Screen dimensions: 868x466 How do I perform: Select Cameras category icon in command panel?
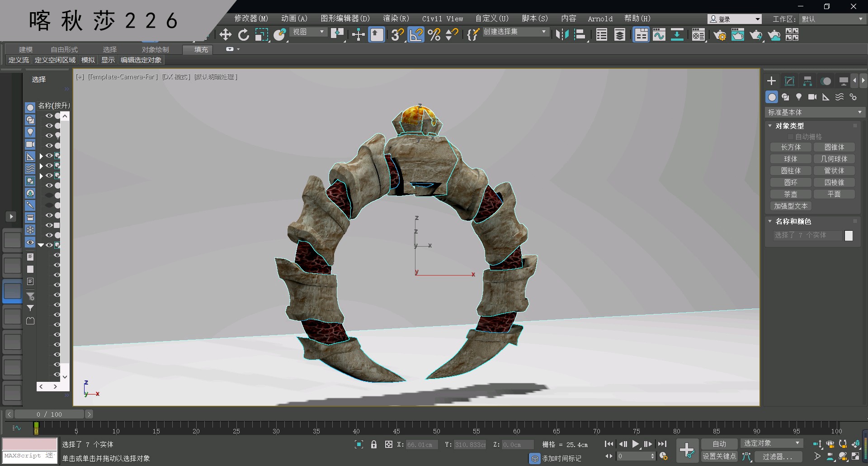[x=812, y=97]
